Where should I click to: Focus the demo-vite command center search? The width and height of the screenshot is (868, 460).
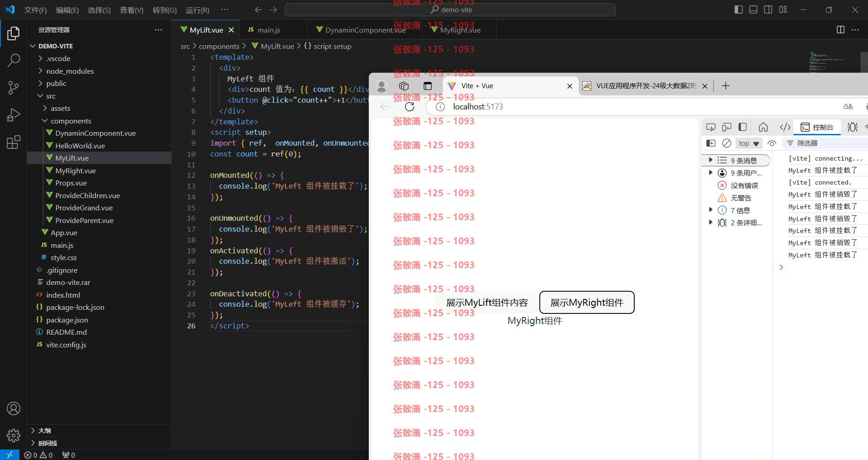click(x=450, y=9)
